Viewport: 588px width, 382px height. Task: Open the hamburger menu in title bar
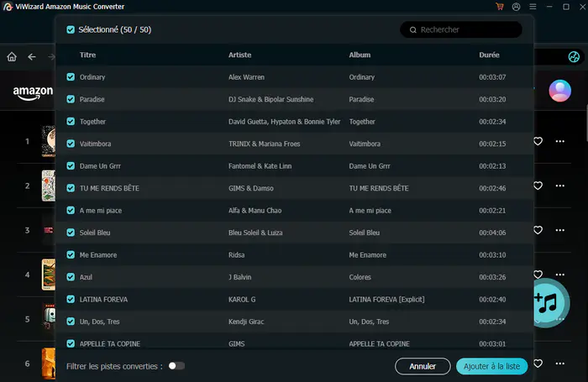point(533,7)
